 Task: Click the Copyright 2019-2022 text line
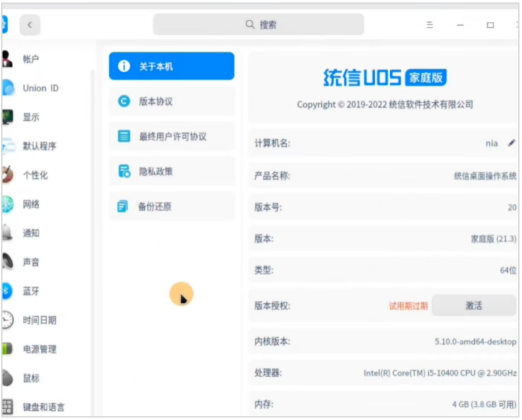(385, 104)
